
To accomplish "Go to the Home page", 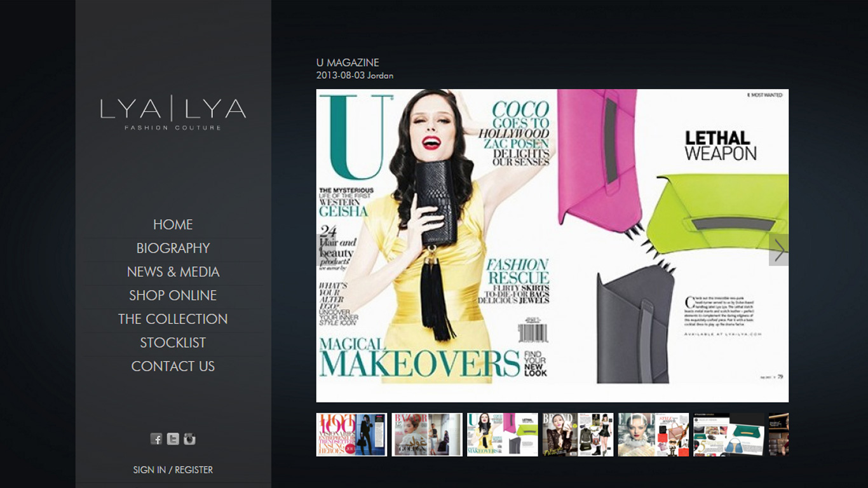I will pos(173,224).
